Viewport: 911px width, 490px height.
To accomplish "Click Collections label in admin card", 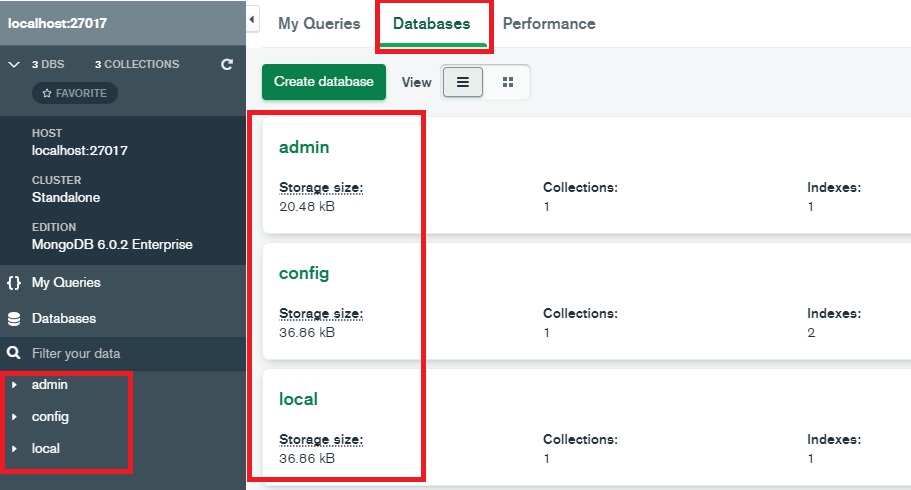I will (580, 187).
